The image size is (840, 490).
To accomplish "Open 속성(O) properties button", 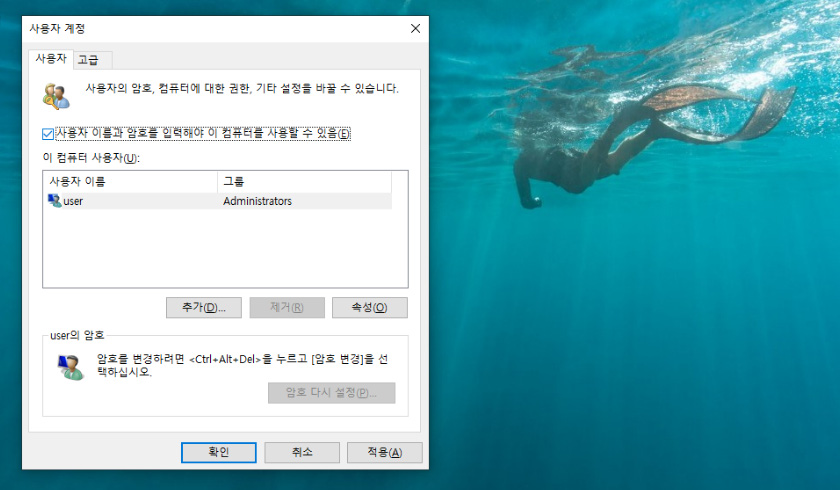I will pyautogui.click(x=370, y=307).
